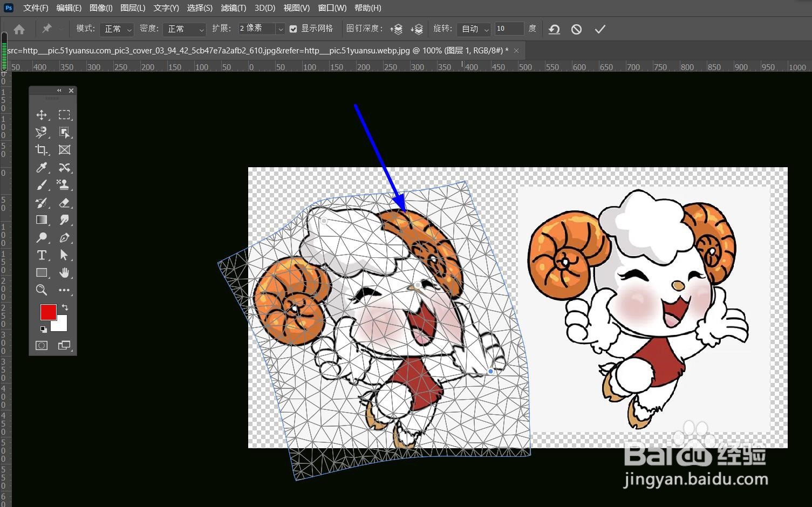The width and height of the screenshot is (812, 507).
Task: Select the 51yuansu.webp.jpg document tab
Action: pyautogui.click(x=257, y=50)
